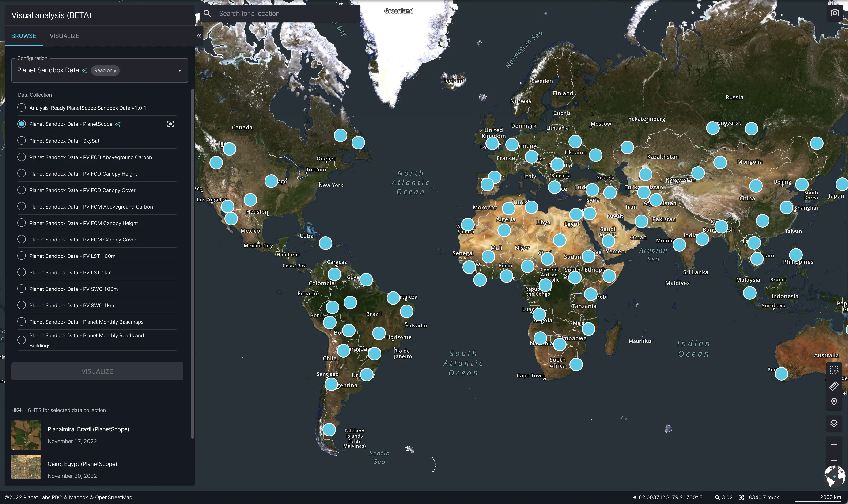Click the marker beside Calgary

click(229, 149)
